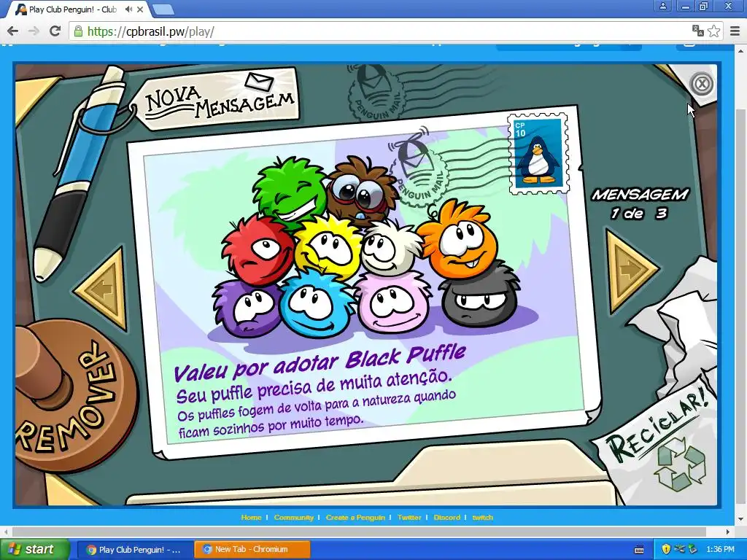Click the translate page icon
747x560 pixels.
(x=698, y=31)
